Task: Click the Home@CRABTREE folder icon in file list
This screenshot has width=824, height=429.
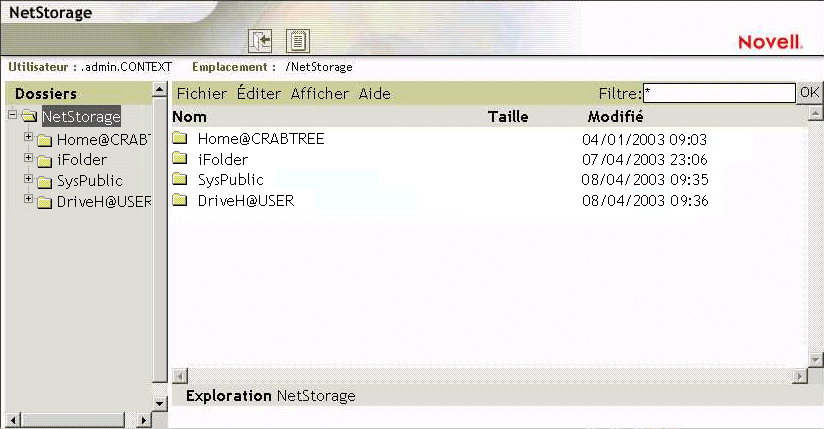Action: (180, 139)
